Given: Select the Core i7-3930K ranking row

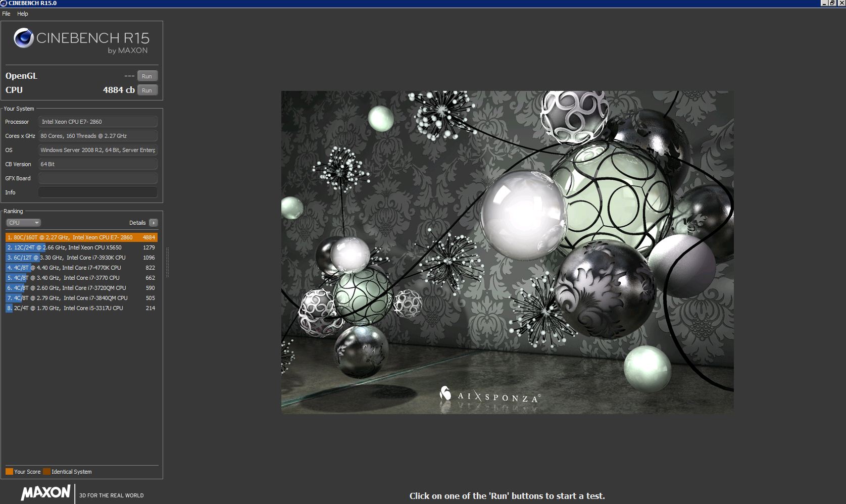Looking at the screenshot, I should (81, 258).
